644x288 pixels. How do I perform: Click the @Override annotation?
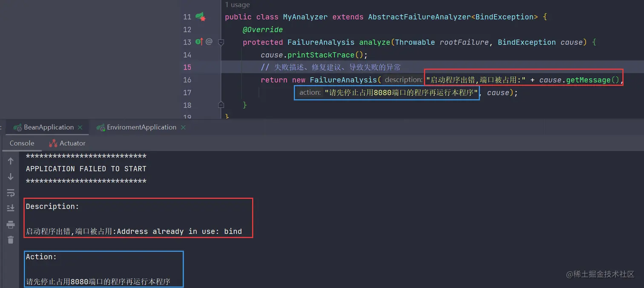[263, 30]
